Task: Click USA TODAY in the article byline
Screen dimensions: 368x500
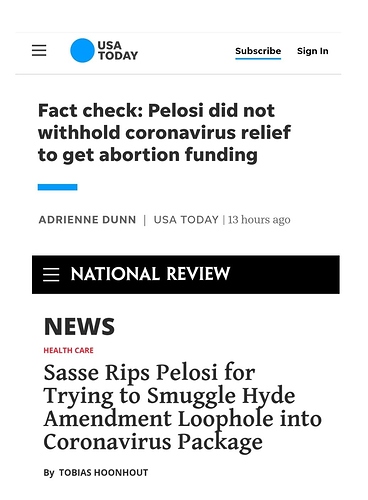Action: [186, 220]
